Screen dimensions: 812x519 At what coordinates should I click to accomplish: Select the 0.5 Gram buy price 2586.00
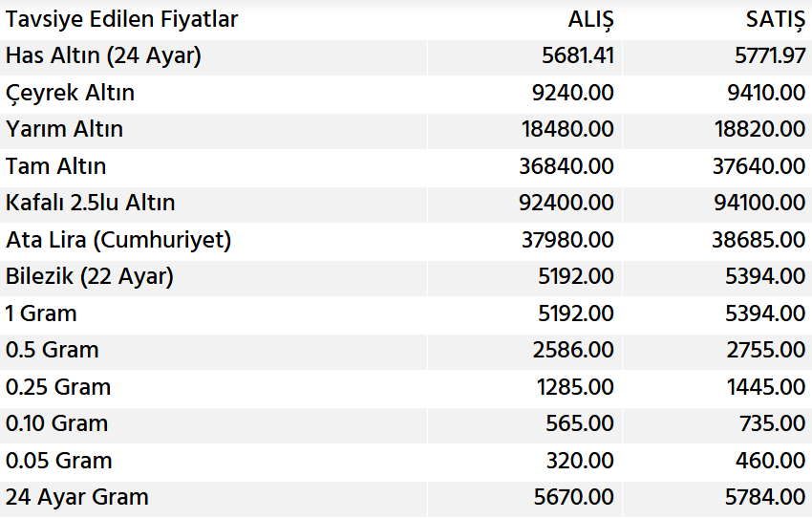[573, 350]
